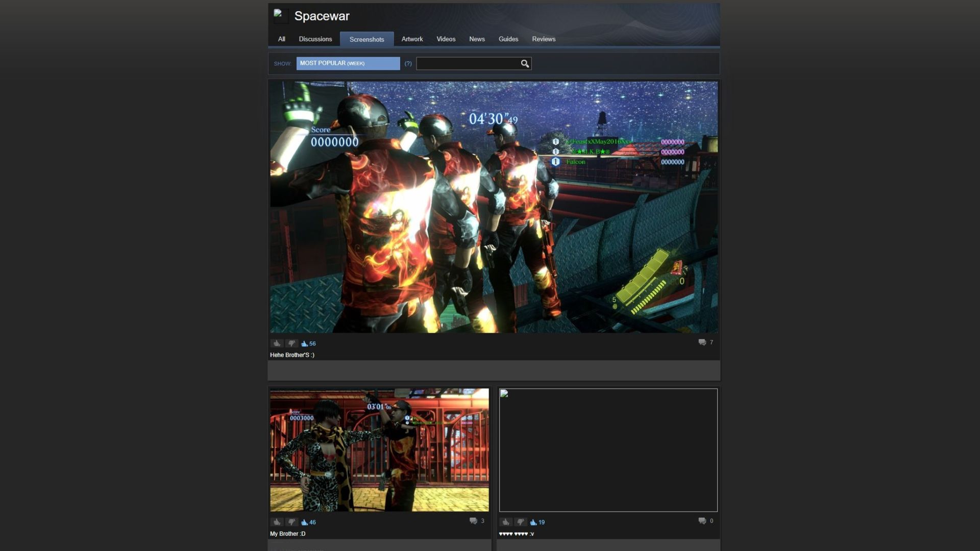Click the 'My Brother :D' caption
Image resolution: width=980 pixels, height=551 pixels.
click(x=287, y=534)
